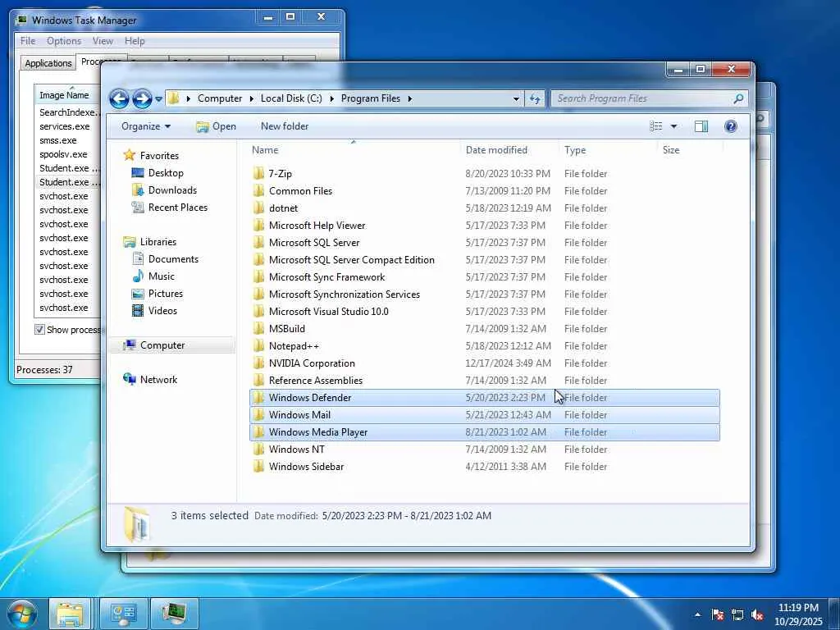840x630 pixels.
Task: Create a New folder
Action: [x=285, y=126]
